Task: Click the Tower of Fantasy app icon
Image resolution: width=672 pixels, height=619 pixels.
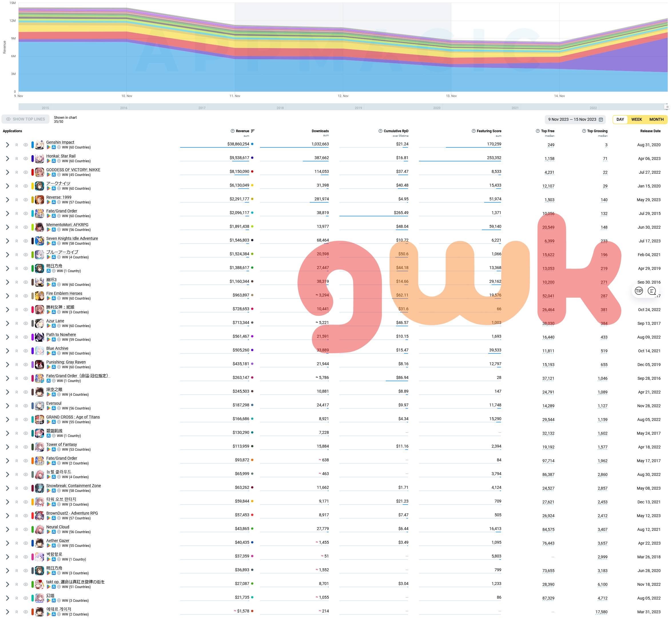Action: [39, 447]
